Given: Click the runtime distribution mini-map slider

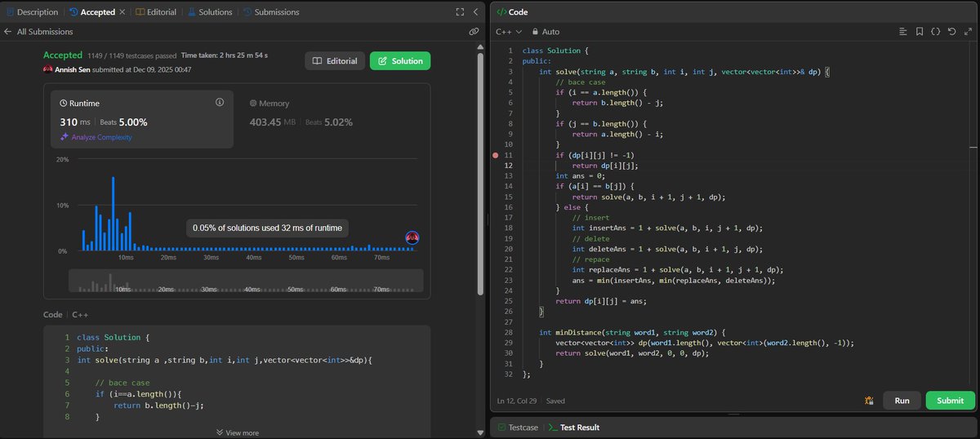Looking at the screenshot, I should coord(246,281).
